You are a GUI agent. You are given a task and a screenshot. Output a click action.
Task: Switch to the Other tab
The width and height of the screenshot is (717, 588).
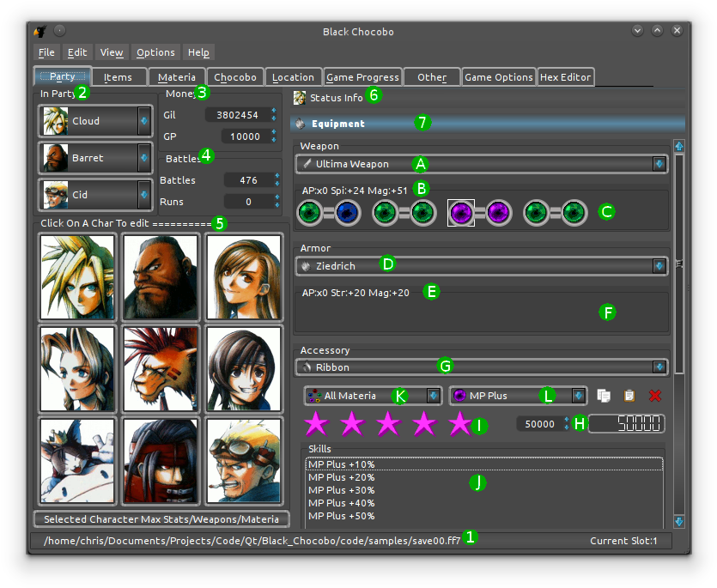click(432, 77)
